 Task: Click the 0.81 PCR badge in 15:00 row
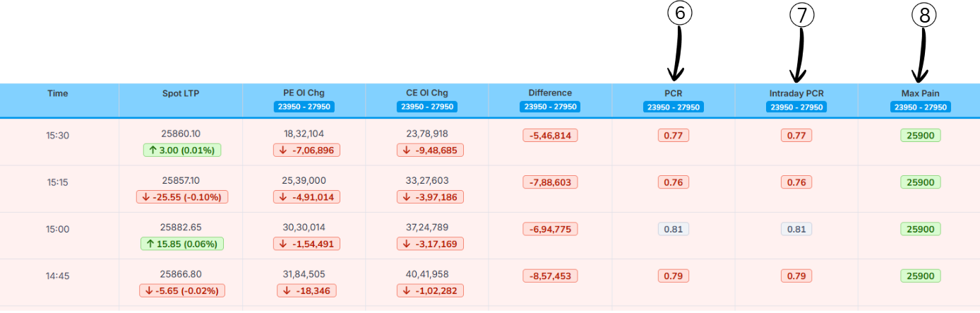pos(673,229)
